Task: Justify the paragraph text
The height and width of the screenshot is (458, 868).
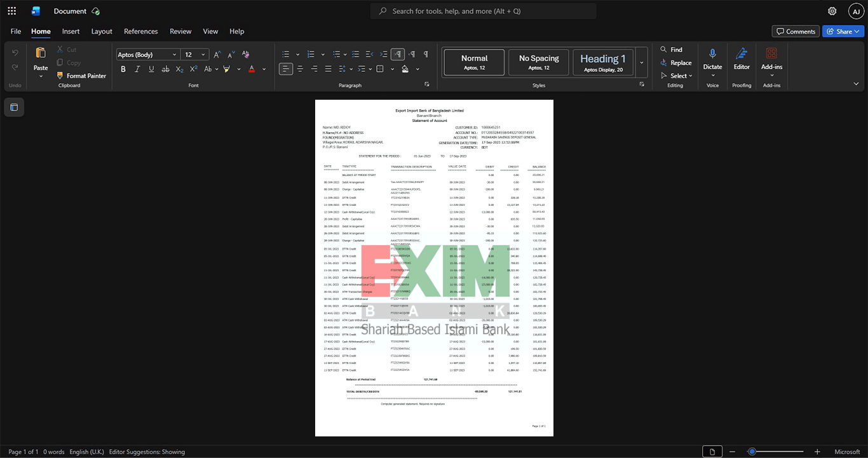Action: [328, 69]
